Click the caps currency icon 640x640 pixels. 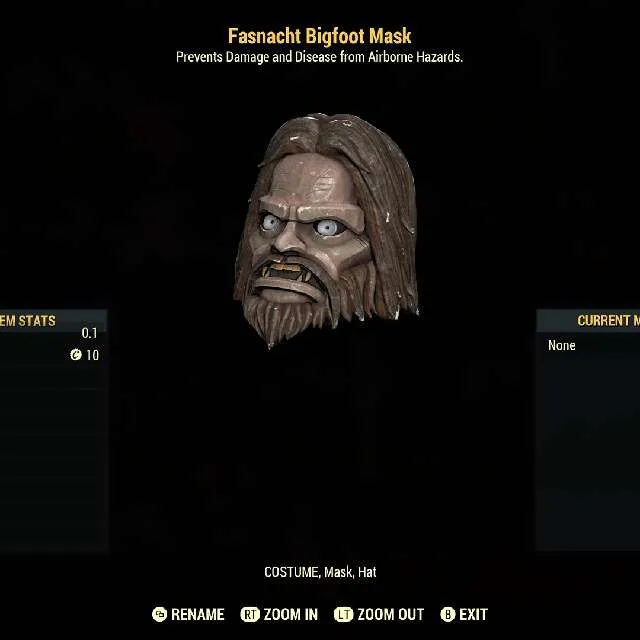click(x=76, y=355)
